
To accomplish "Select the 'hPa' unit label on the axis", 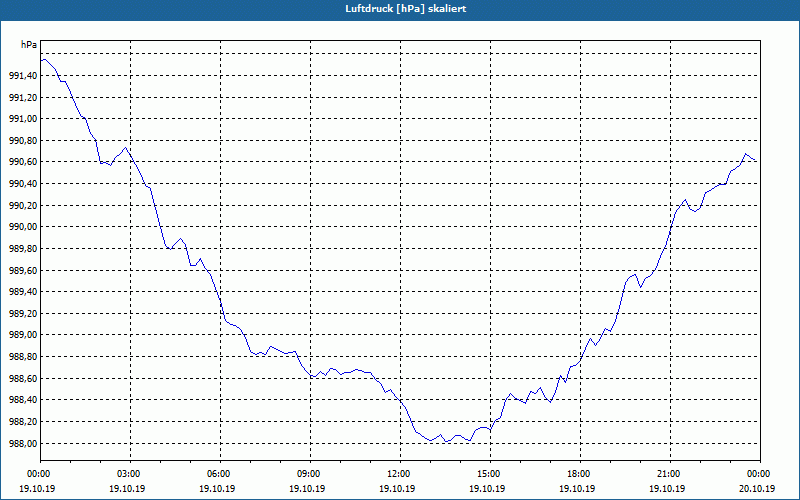I will coord(29,45).
